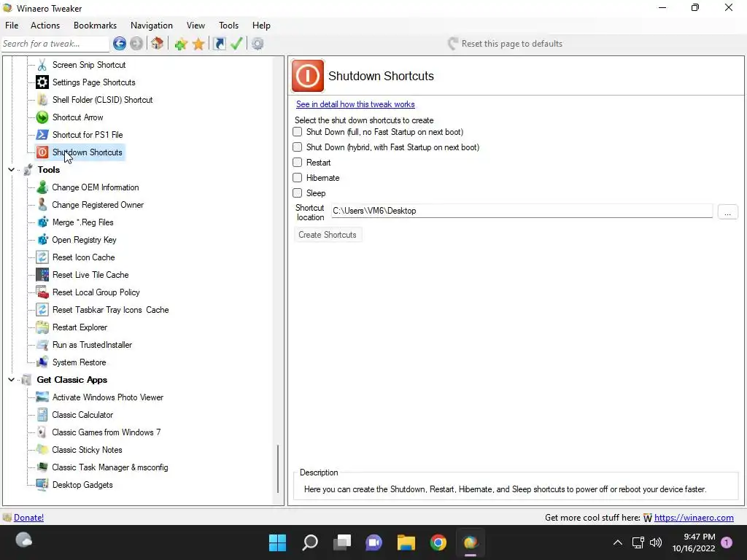Viewport: 747px width, 560px height.
Task: Open settings via gear toolbar icon
Action: click(258, 44)
